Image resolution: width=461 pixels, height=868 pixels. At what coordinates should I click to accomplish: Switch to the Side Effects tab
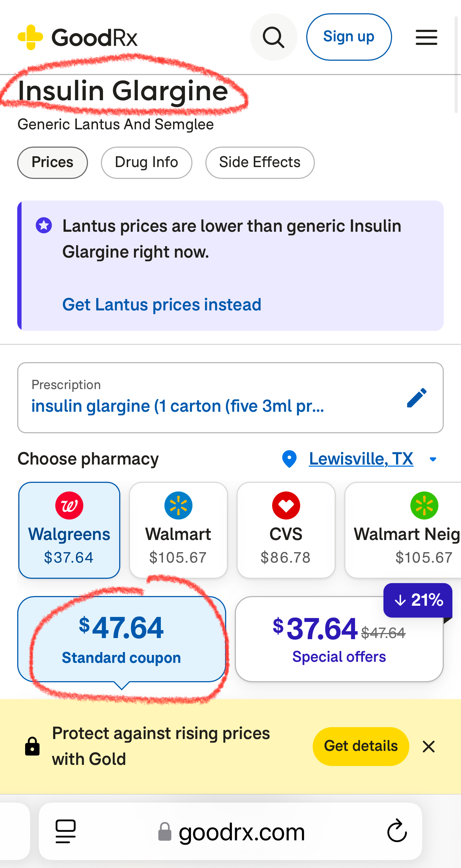click(x=260, y=162)
